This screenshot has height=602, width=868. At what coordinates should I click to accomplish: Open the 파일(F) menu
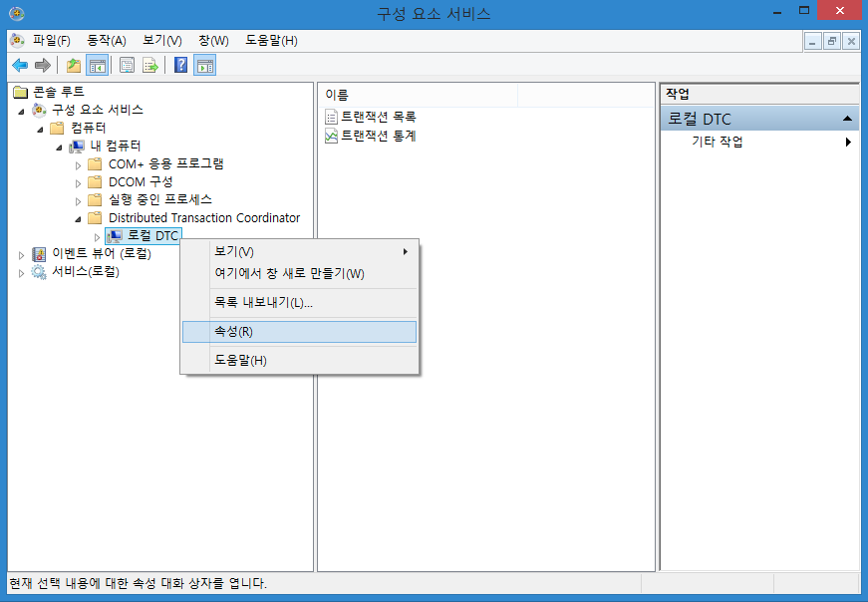(52, 41)
